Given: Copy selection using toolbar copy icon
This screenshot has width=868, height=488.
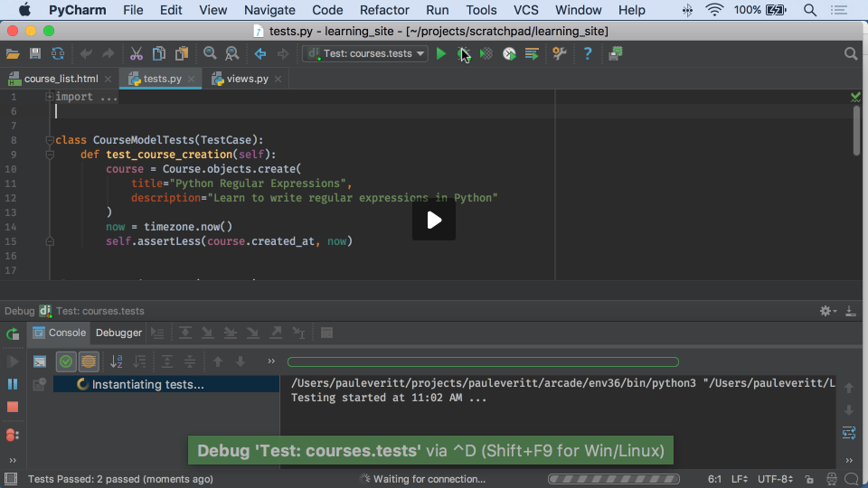Looking at the screenshot, I should pos(159,53).
